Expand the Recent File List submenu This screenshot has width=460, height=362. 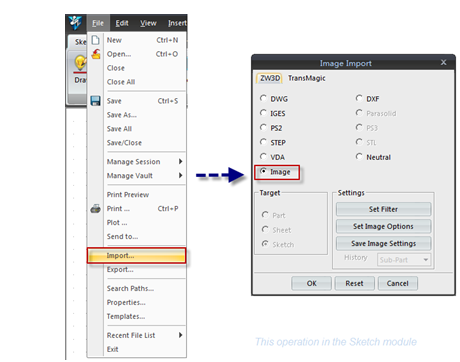(137, 335)
